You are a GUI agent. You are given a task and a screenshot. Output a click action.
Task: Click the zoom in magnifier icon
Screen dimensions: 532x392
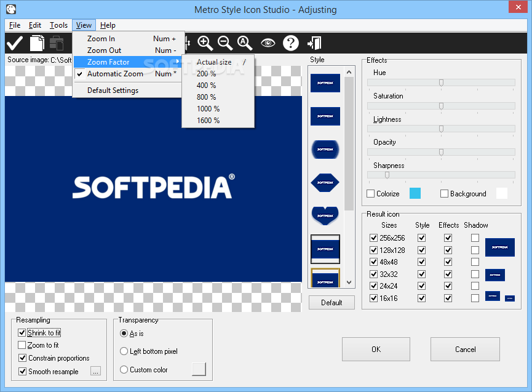coord(205,43)
